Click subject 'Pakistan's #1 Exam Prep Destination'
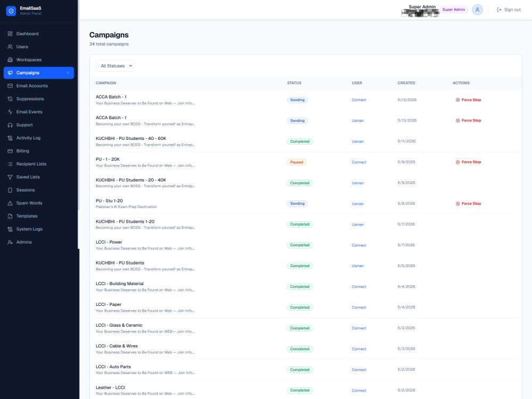 [x=126, y=207]
